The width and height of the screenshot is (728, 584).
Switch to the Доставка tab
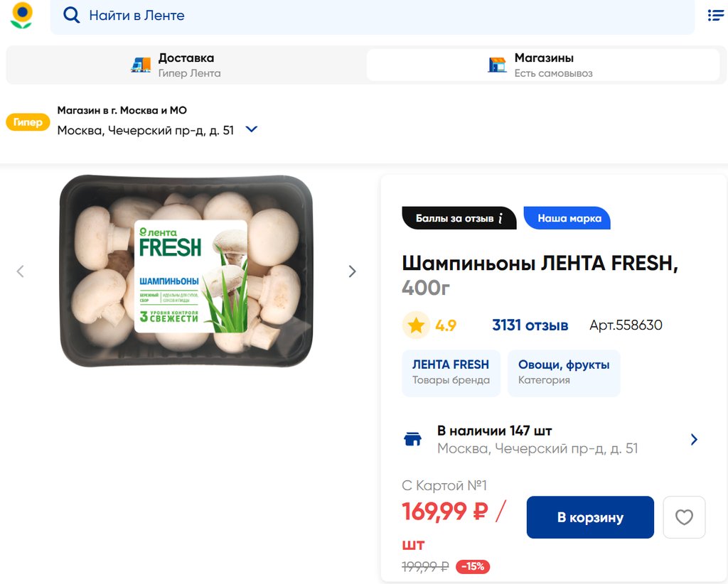(x=185, y=65)
